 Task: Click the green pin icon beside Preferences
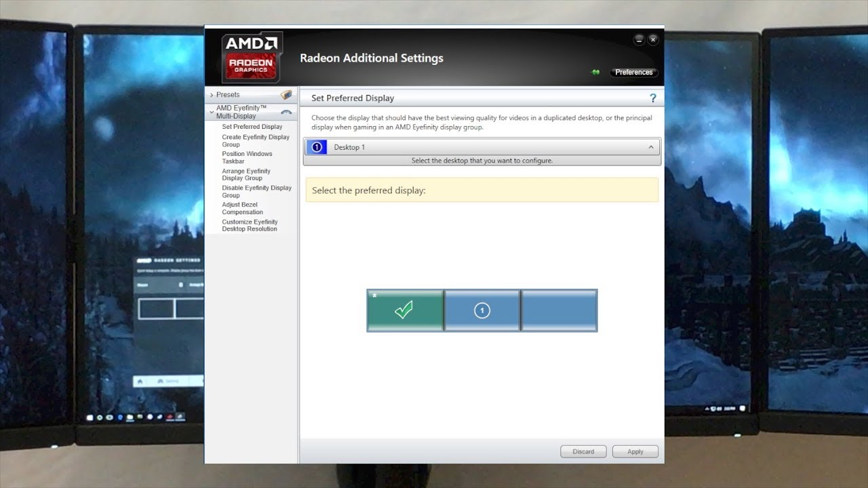(x=595, y=73)
